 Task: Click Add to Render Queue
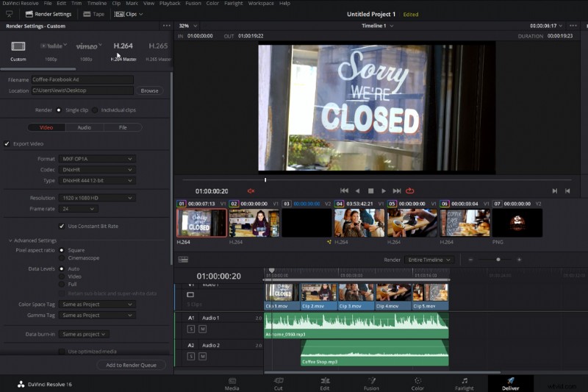[131, 365]
